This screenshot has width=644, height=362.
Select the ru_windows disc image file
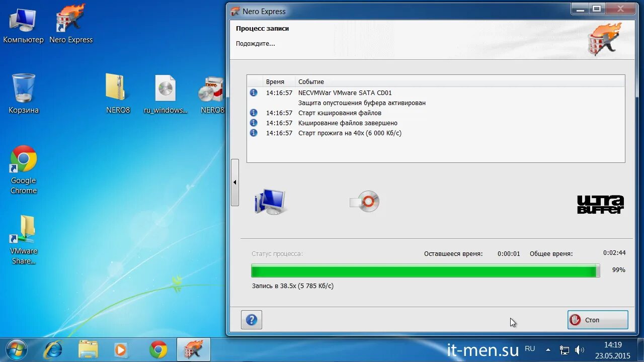166,94
